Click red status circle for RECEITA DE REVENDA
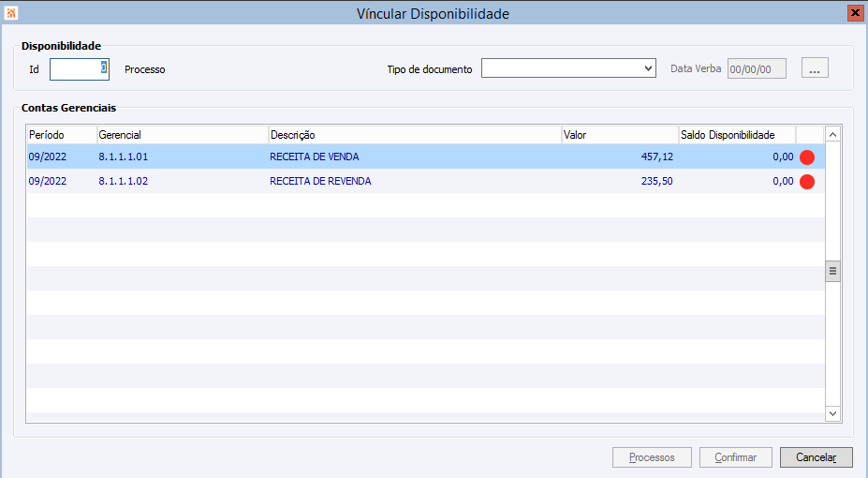The width and height of the screenshot is (868, 478). 807,182
